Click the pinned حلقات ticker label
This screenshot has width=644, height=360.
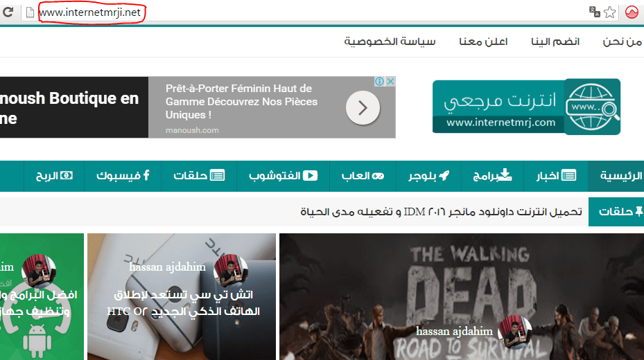pyautogui.click(x=616, y=212)
